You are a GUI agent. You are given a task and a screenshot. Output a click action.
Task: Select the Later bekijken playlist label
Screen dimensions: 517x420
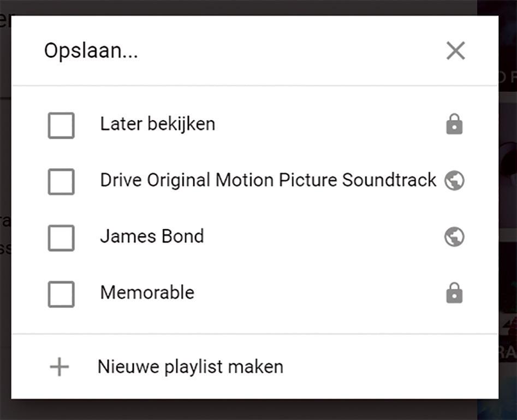point(158,124)
